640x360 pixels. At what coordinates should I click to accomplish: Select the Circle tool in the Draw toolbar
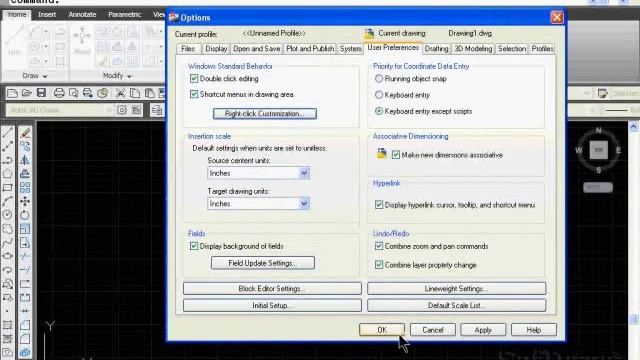point(7,215)
